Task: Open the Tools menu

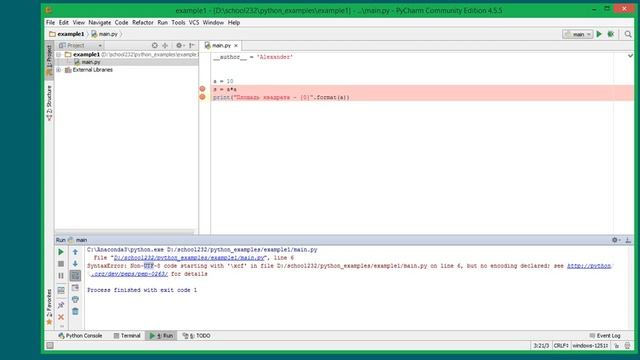Action: tap(178, 22)
